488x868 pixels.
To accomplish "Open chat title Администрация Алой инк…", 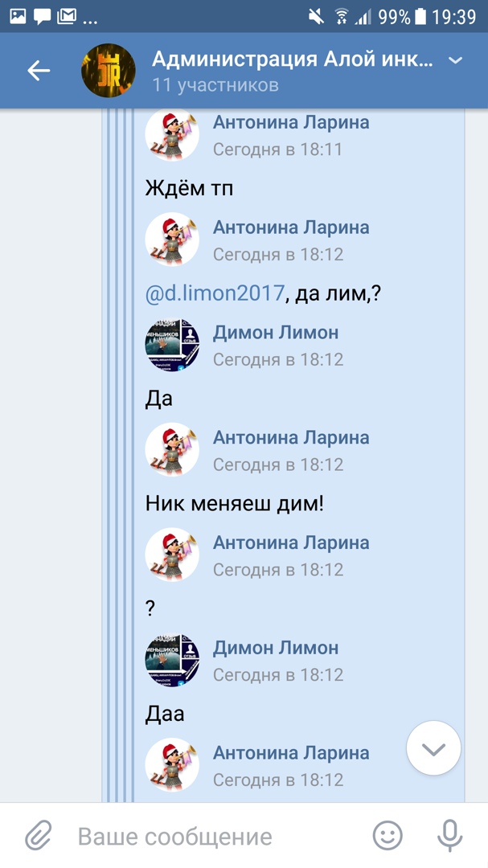I will point(293,59).
